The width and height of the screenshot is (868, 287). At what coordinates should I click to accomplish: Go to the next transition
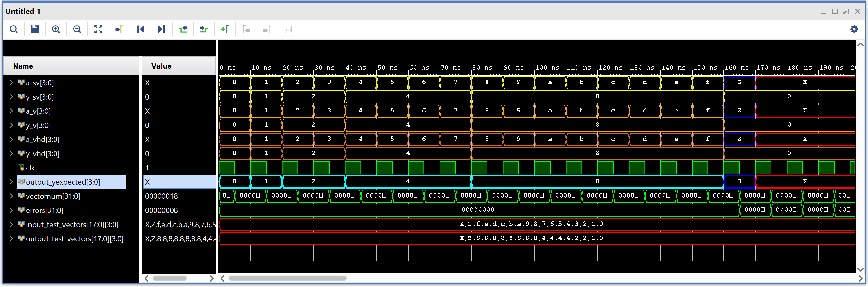click(x=204, y=30)
